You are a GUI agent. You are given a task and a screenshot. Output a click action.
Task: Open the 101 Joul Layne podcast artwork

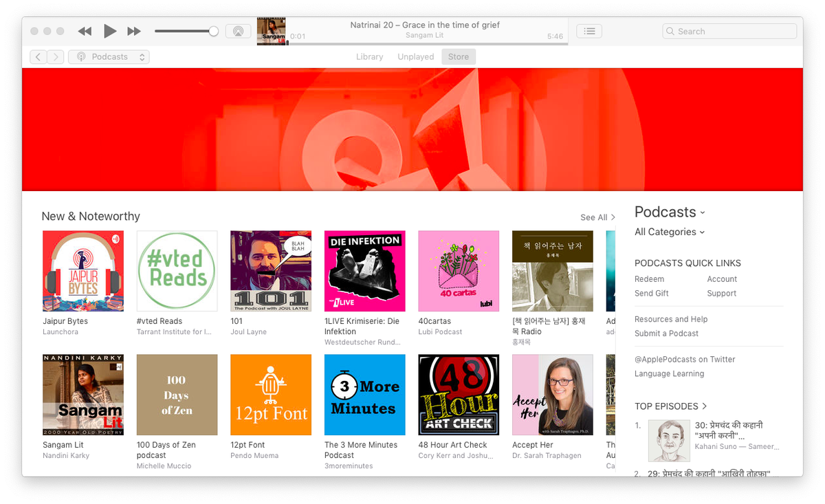pos(271,271)
